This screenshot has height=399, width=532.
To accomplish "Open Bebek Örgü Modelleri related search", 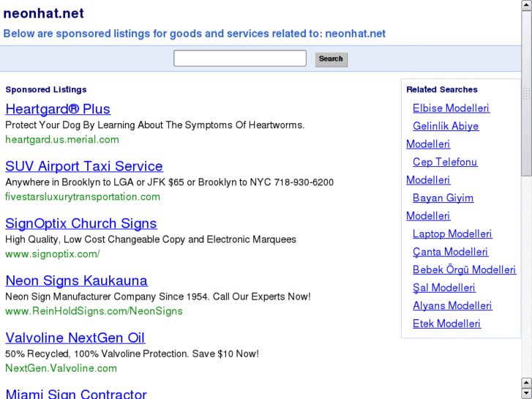I will [x=464, y=269].
